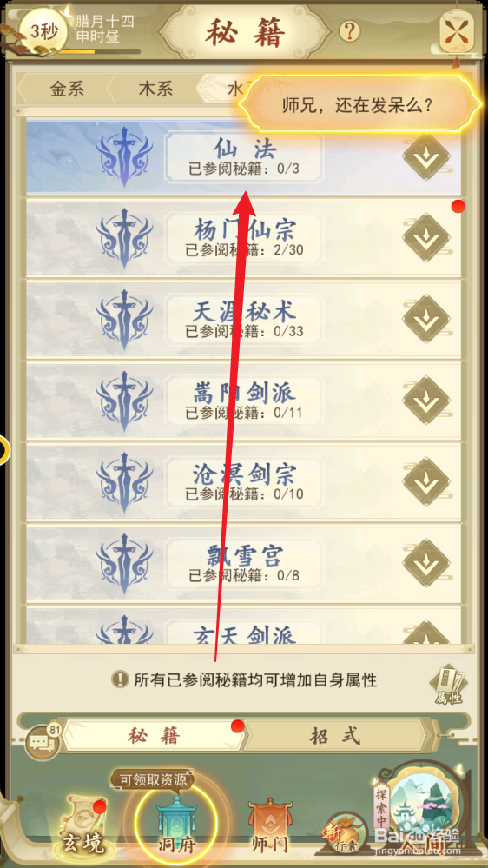Expand the 杨门仙宗 category arrow
Screen dimensions: 488x868
(x=425, y=238)
